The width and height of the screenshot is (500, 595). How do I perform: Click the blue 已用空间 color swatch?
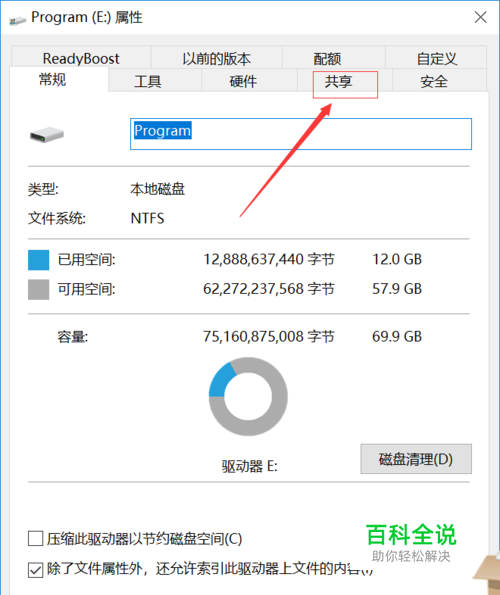[x=39, y=260]
